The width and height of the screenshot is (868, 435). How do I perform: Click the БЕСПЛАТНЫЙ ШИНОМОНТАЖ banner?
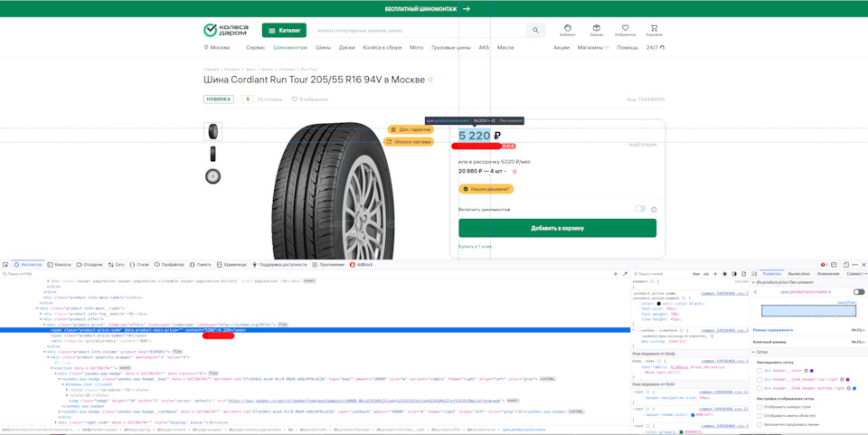click(x=428, y=9)
